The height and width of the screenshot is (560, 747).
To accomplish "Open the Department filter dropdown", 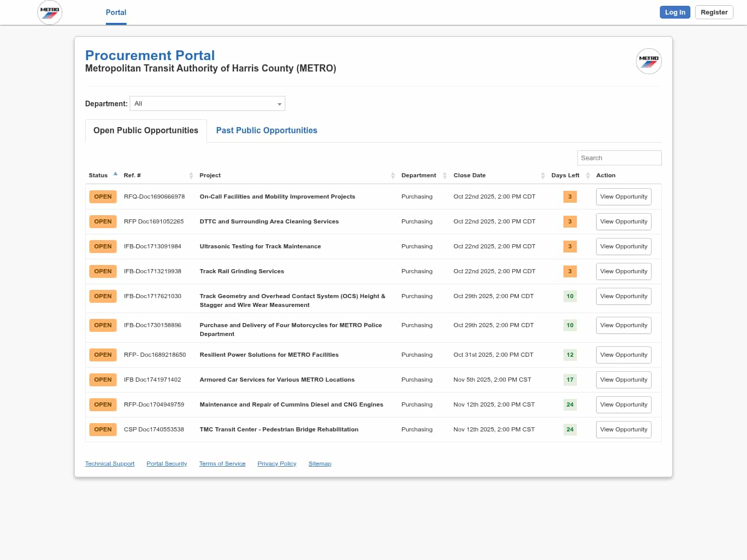I will tap(208, 104).
